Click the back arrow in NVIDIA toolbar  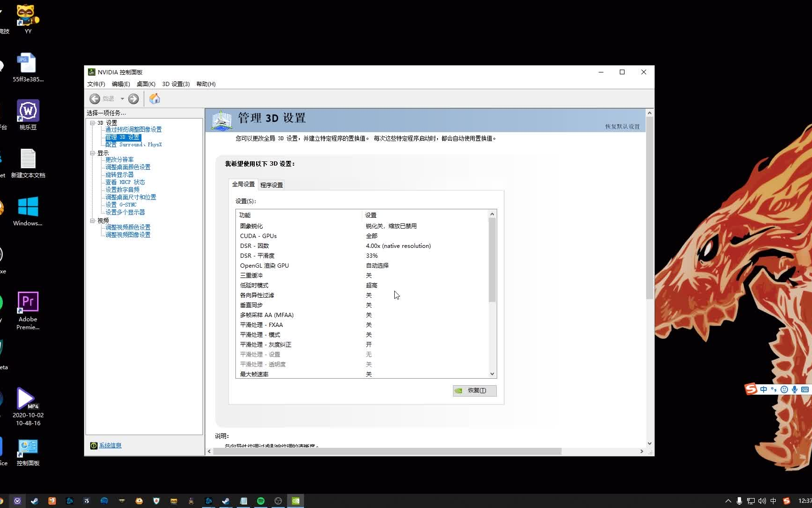point(95,99)
